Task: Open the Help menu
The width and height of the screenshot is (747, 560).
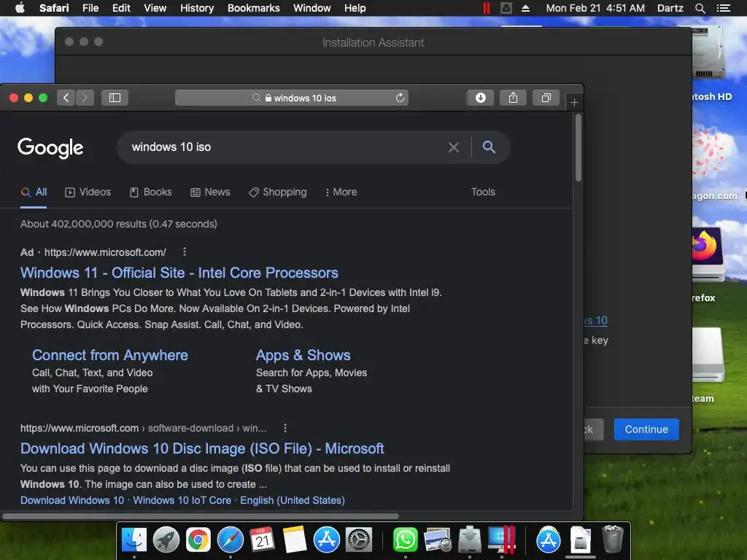Action: coord(355,8)
